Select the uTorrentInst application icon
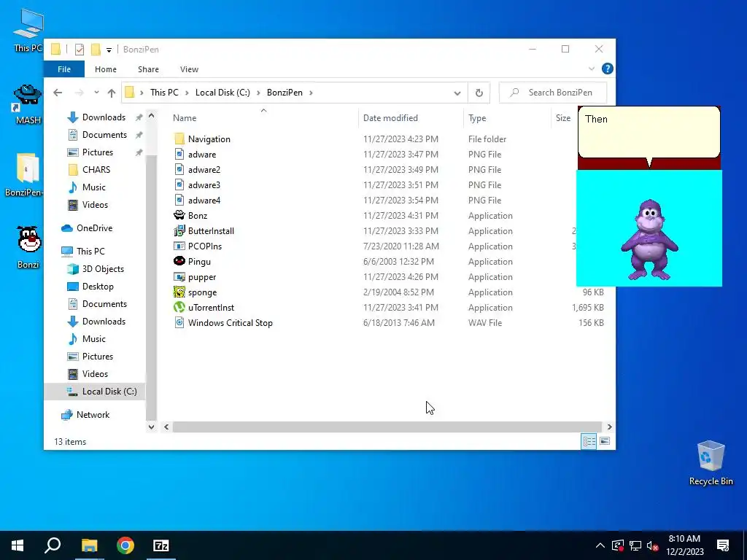This screenshot has width=747, height=560. coord(179,307)
